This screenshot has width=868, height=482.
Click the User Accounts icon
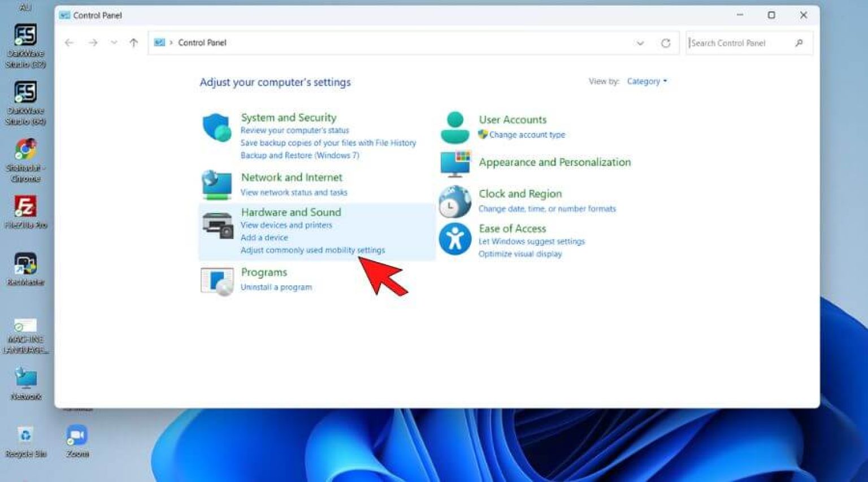coord(455,126)
